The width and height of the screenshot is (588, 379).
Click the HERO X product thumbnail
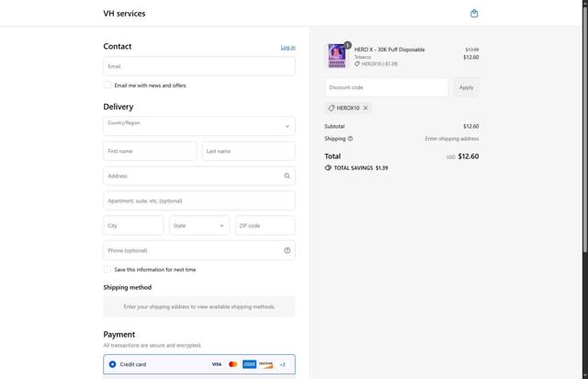tap(336, 56)
